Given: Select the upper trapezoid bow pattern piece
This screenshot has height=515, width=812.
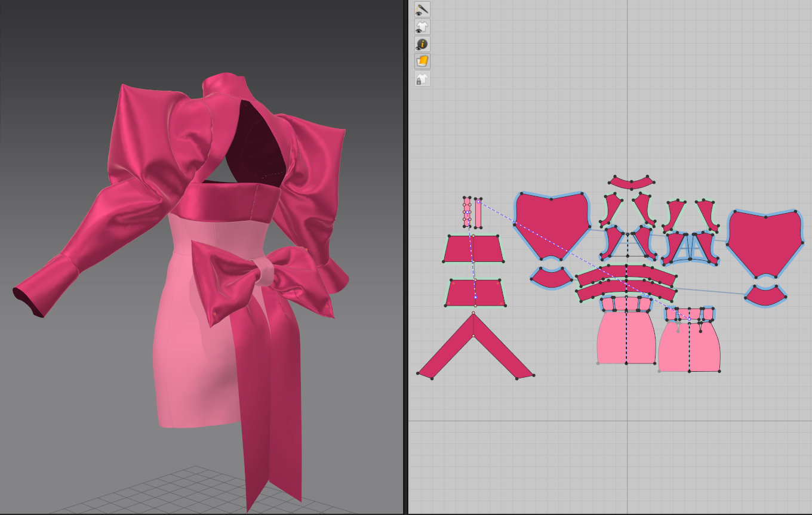Looking at the screenshot, I should (473, 248).
